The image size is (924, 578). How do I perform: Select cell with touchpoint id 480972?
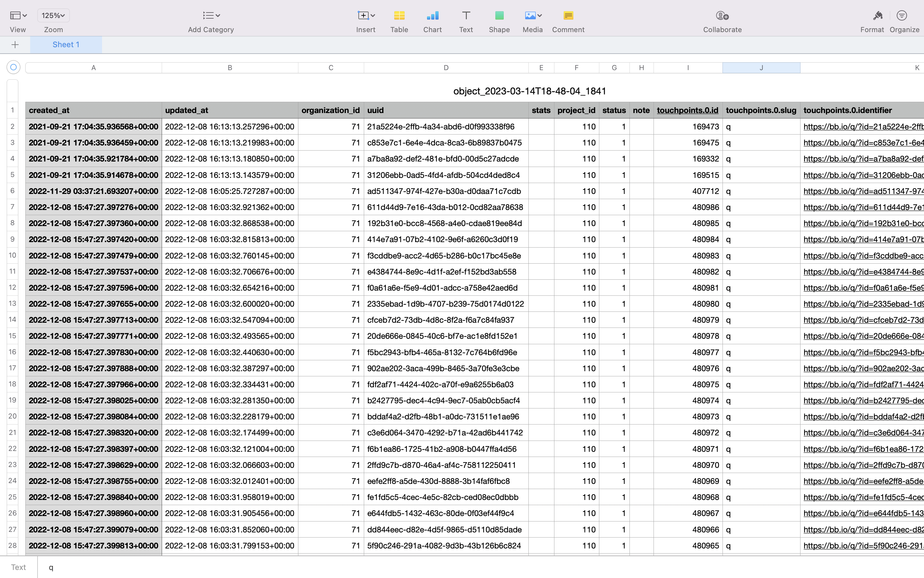point(688,433)
